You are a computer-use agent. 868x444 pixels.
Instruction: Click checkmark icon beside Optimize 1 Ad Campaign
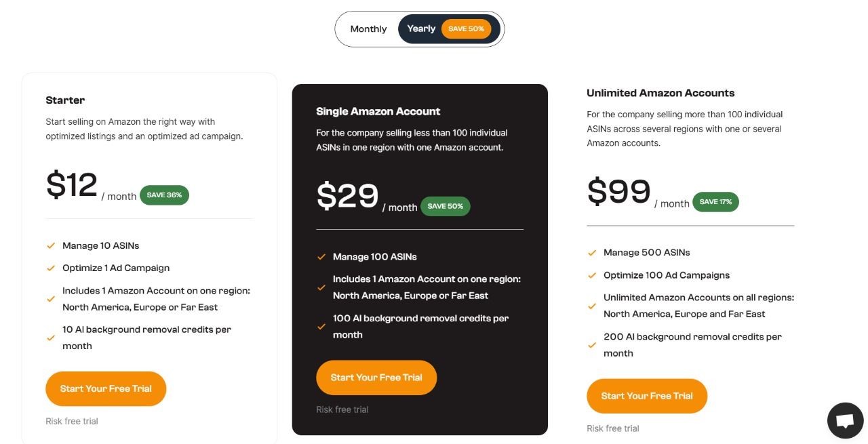(51, 268)
